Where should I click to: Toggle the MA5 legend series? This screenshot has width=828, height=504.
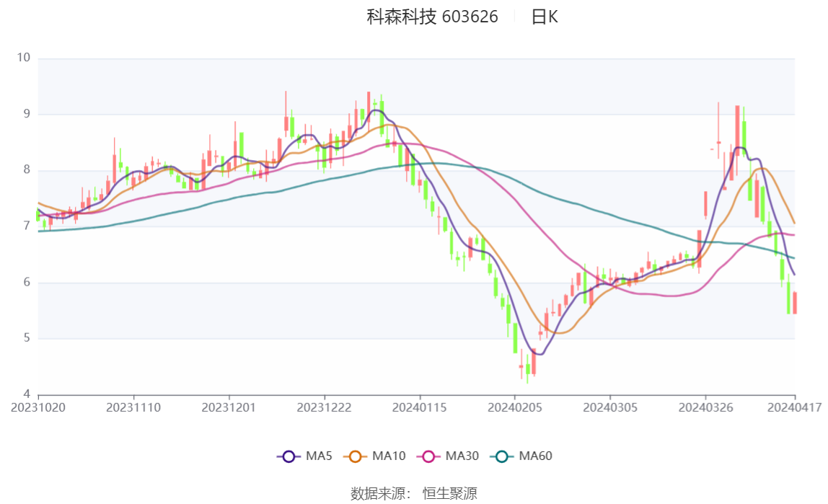point(304,456)
